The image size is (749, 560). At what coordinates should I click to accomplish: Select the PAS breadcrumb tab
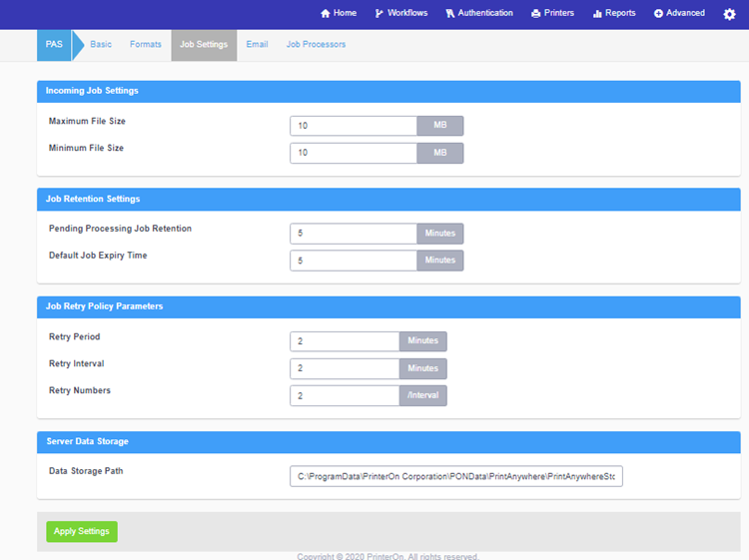(x=54, y=45)
